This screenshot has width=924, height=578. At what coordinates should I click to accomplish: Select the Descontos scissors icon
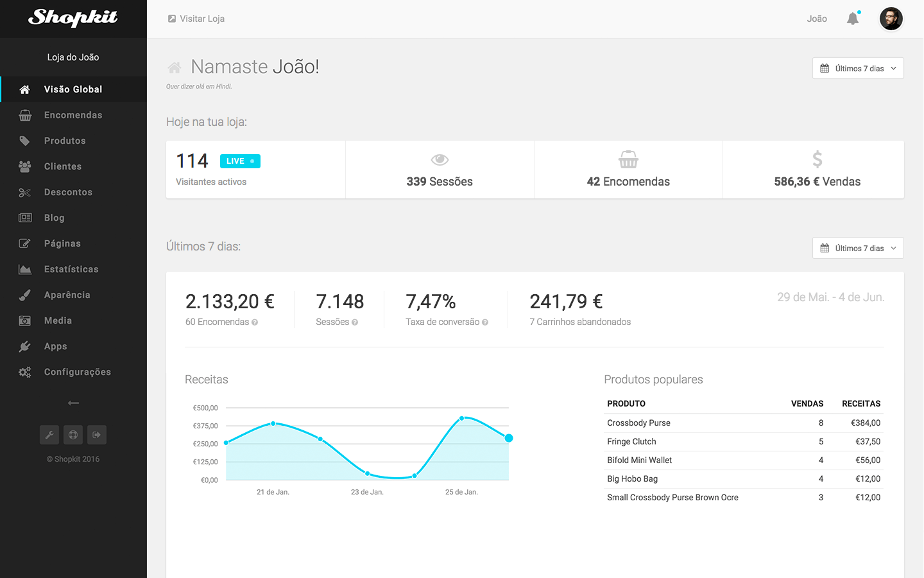[24, 192]
